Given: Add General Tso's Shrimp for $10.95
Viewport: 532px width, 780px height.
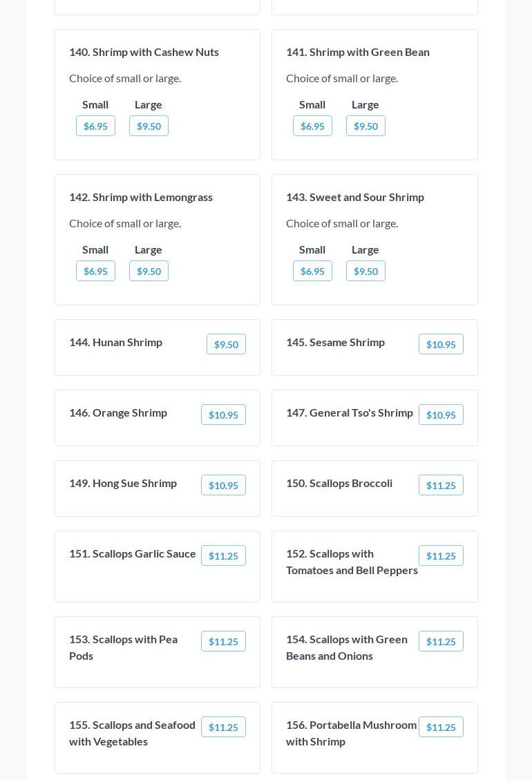Looking at the screenshot, I should (x=441, y=415).
